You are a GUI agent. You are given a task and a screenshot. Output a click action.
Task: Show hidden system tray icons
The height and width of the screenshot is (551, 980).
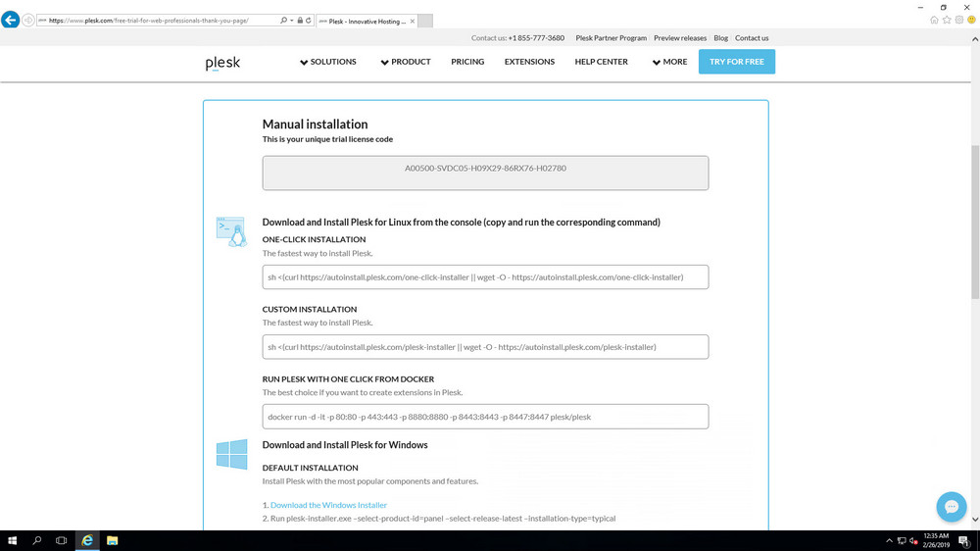coord(890,541)
